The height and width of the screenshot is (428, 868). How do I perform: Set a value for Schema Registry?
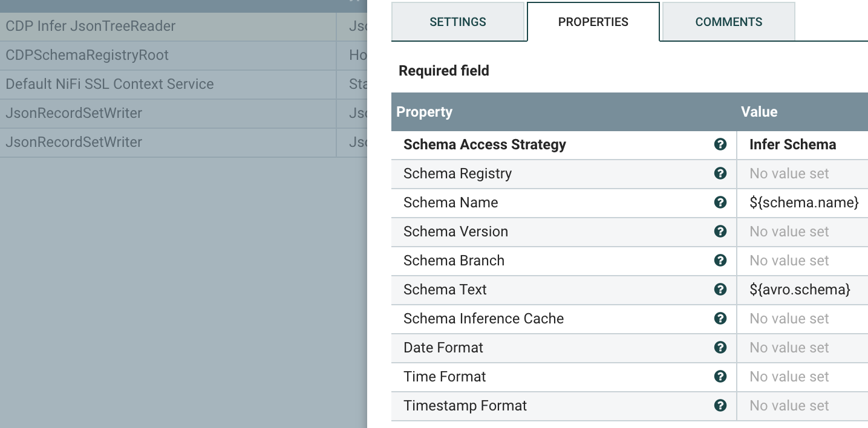[789, 173]
